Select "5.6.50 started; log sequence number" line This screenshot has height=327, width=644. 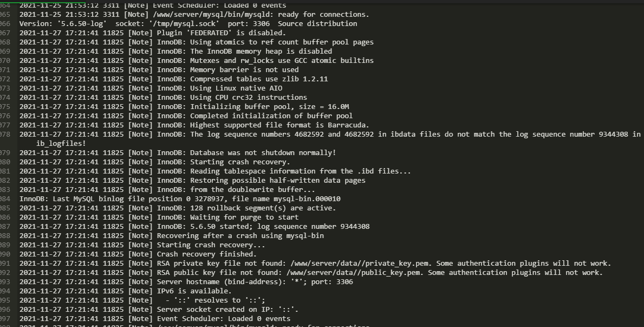194,227
